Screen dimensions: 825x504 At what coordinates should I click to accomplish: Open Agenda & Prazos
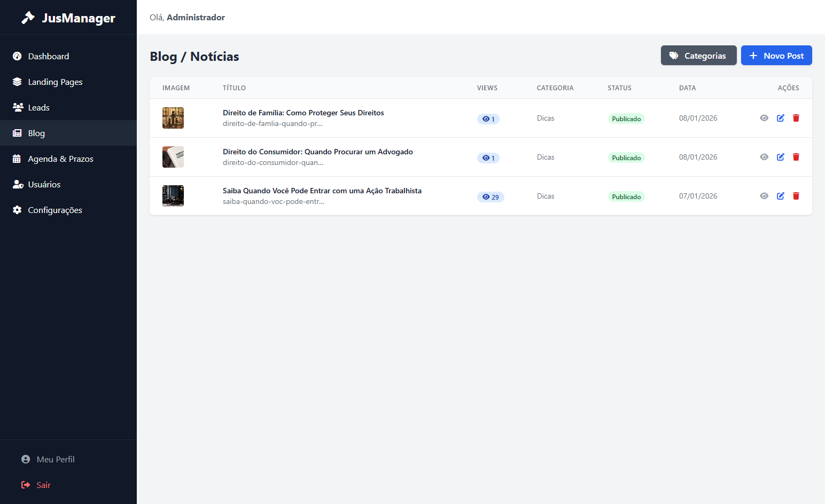click(x=60, y=159)
